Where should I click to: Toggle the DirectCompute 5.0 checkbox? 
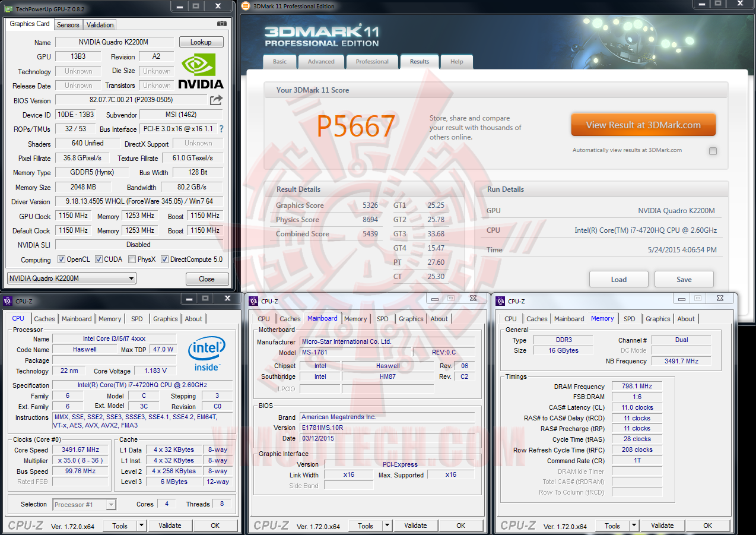click(x=164, y=259)
